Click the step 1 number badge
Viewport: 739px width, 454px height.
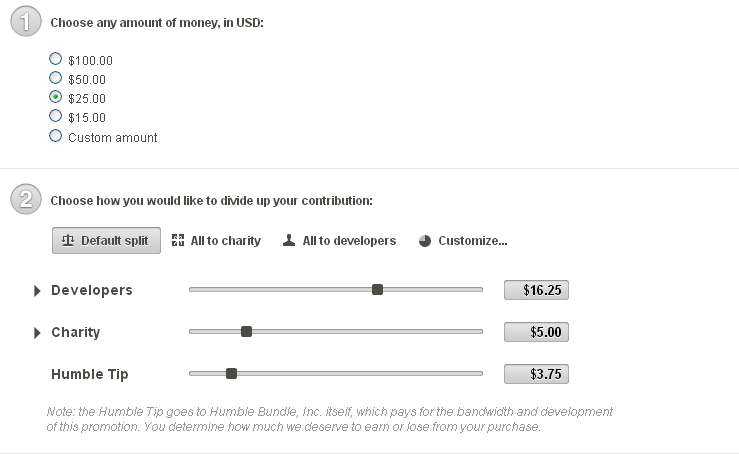[25, 21]
